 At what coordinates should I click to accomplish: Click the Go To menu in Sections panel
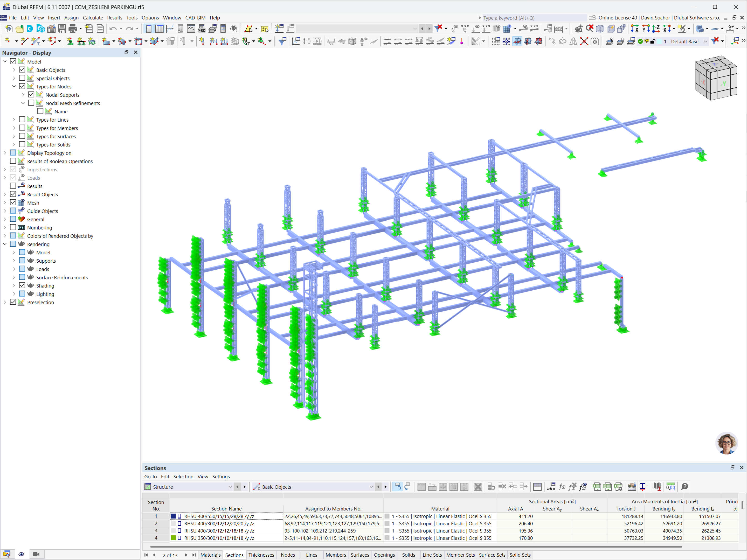click(151, 477)
